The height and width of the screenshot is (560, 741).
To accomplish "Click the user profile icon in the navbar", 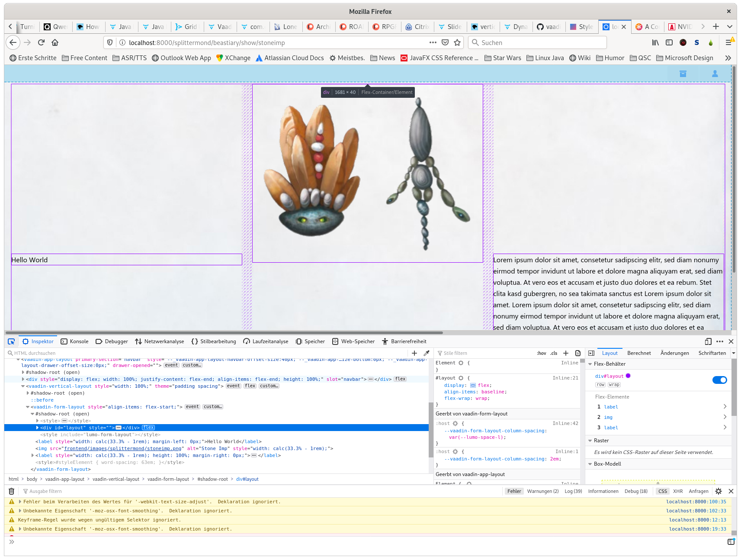I will 715,74.
